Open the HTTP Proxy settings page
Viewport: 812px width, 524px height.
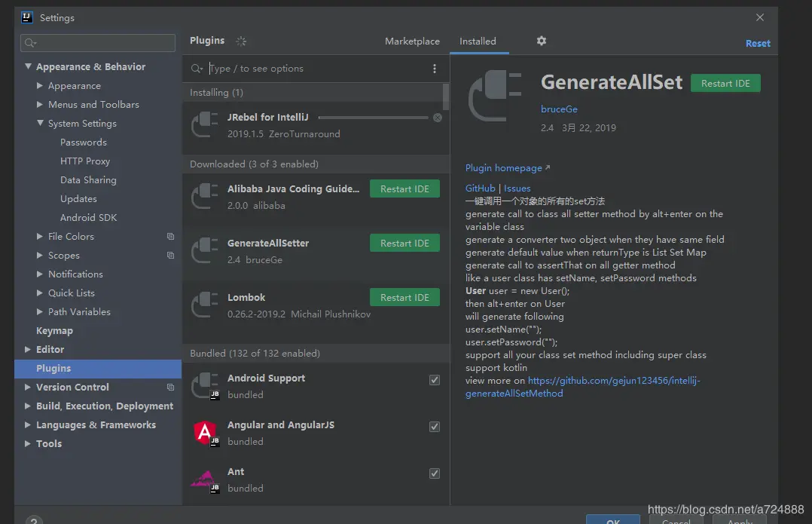tap(85, 161)
